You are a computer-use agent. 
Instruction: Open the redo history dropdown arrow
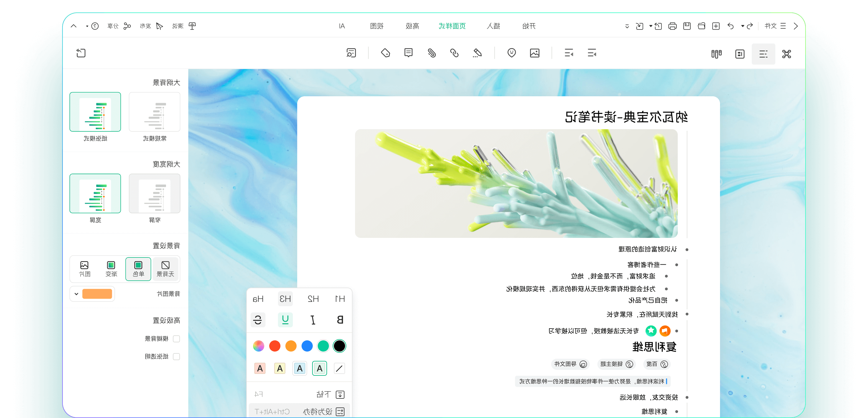742,26
